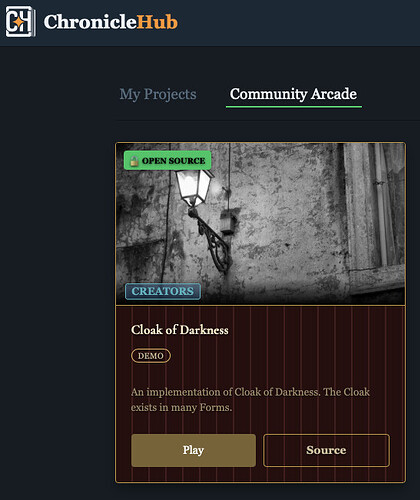Select the Community Arcade tab
420x500 pixels.
click(293, 94)
